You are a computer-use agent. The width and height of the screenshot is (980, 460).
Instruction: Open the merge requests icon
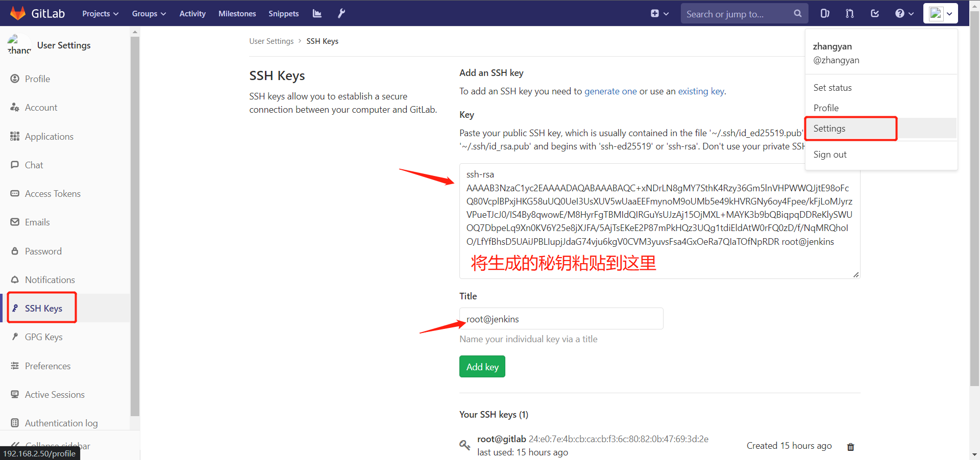tap(849, 14)
